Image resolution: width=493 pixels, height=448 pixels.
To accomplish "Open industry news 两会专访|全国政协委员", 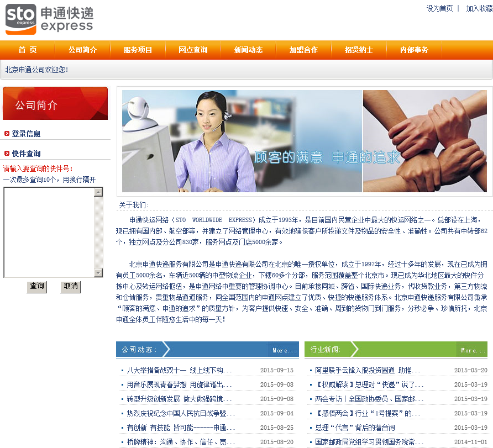I will [369, 399].
